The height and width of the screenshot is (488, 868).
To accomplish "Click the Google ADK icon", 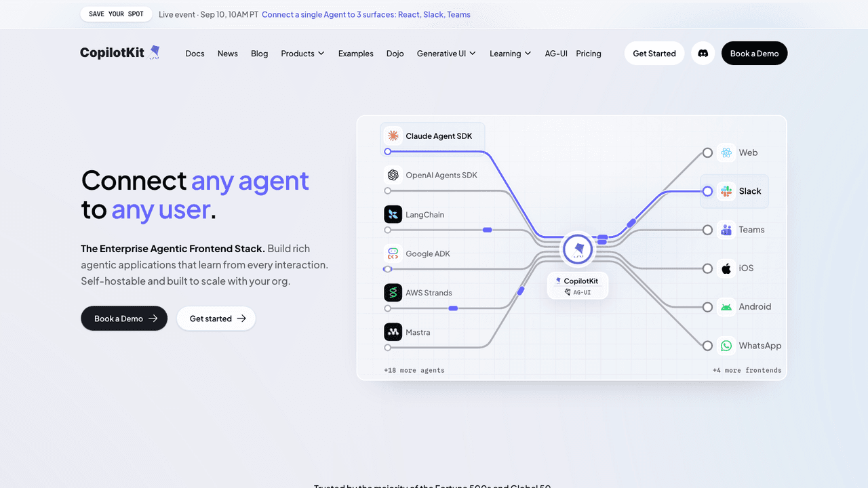I will pyautogui.click(x=393, y=253).
